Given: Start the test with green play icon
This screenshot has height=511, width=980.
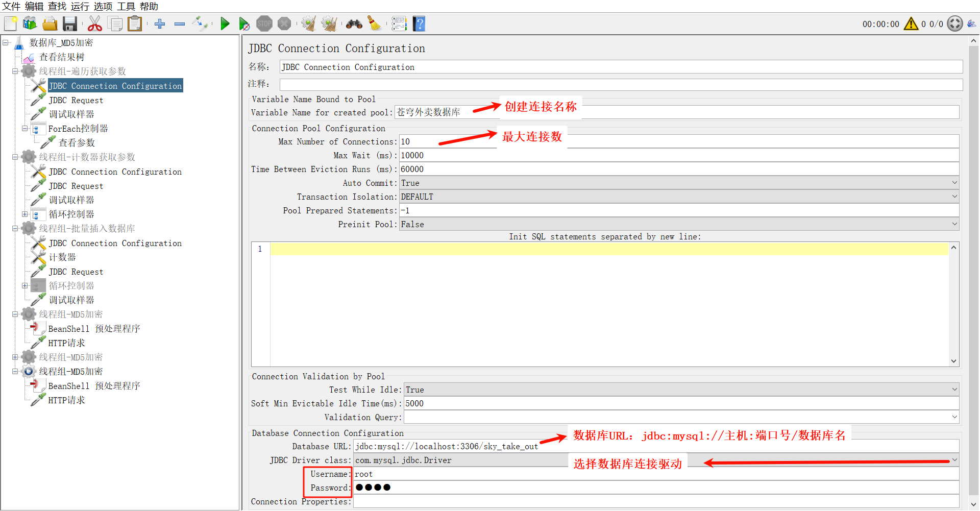Looking at the screenshot, I should (x=225, y=23).
